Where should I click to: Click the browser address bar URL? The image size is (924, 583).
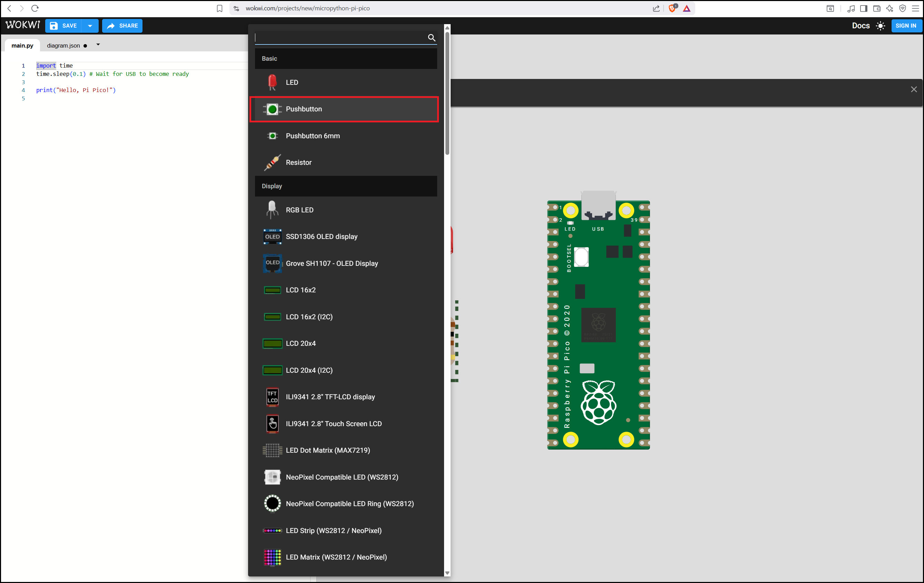pyautogui.click(x=307, y=8)
